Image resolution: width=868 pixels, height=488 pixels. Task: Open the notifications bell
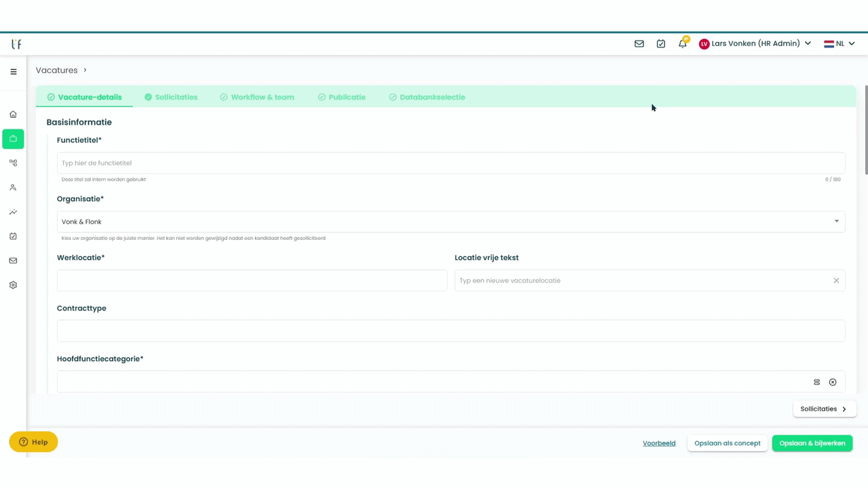pos(683,43)
